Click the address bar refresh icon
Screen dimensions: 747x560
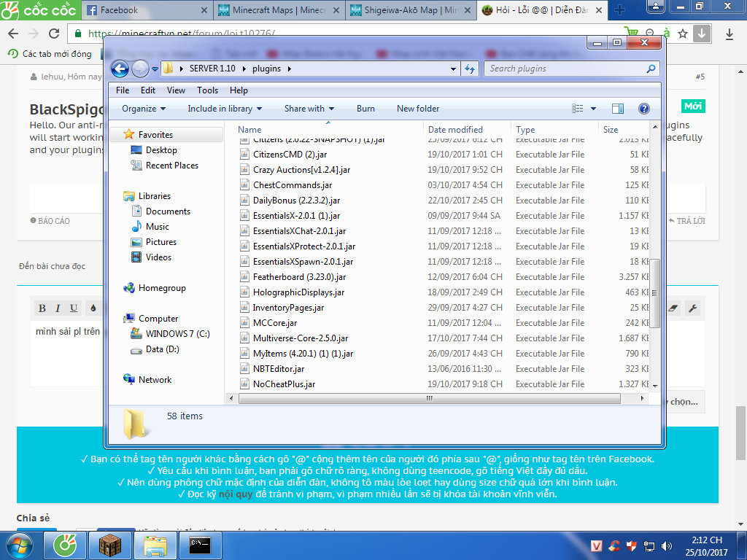point(470,69)
